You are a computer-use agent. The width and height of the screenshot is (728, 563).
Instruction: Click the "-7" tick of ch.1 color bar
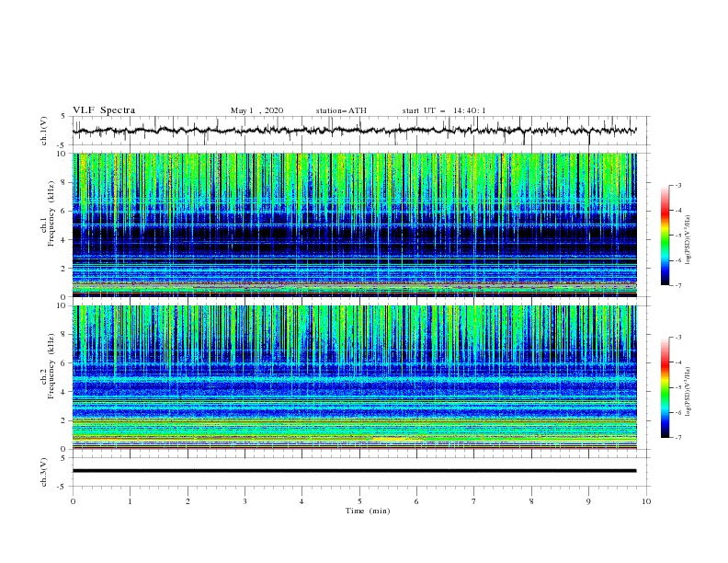677,285
